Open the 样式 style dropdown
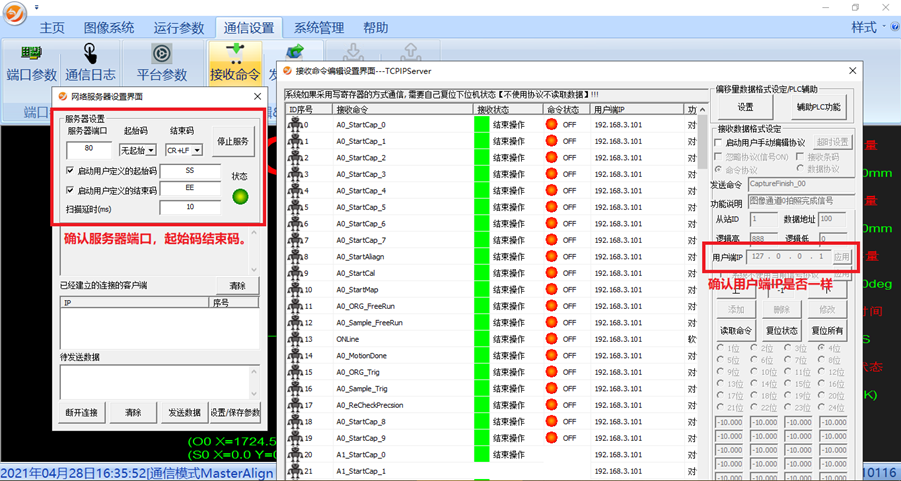The height and width of the screenshot is (481, 901). tap(868, 28)
